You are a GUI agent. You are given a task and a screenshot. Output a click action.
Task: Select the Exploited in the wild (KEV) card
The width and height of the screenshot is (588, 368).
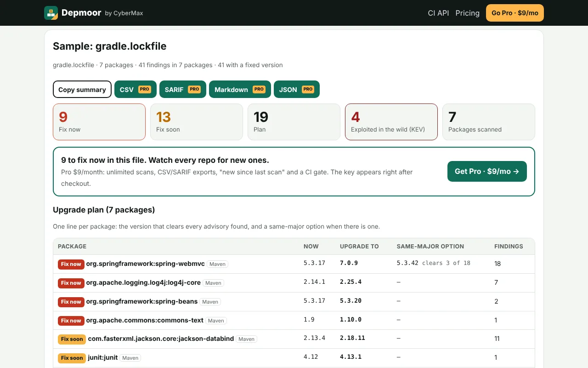coord(391,122)
